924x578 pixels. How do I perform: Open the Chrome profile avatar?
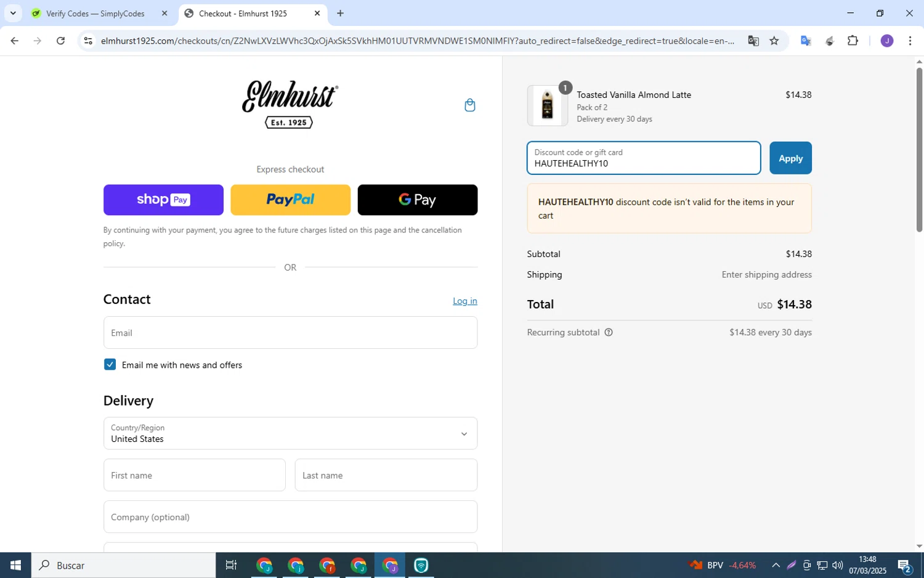[887, 41]
